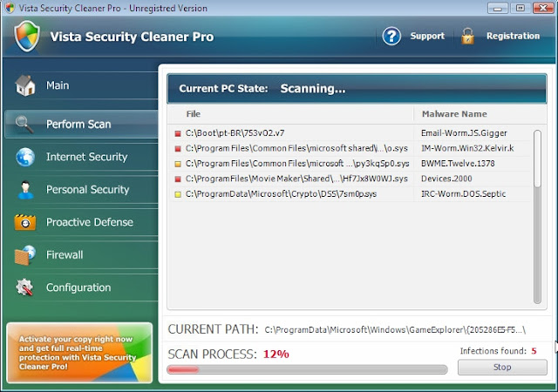
Task: Click IRC-Worm.DOS.Septic malware name
Action: coord(463,194)
